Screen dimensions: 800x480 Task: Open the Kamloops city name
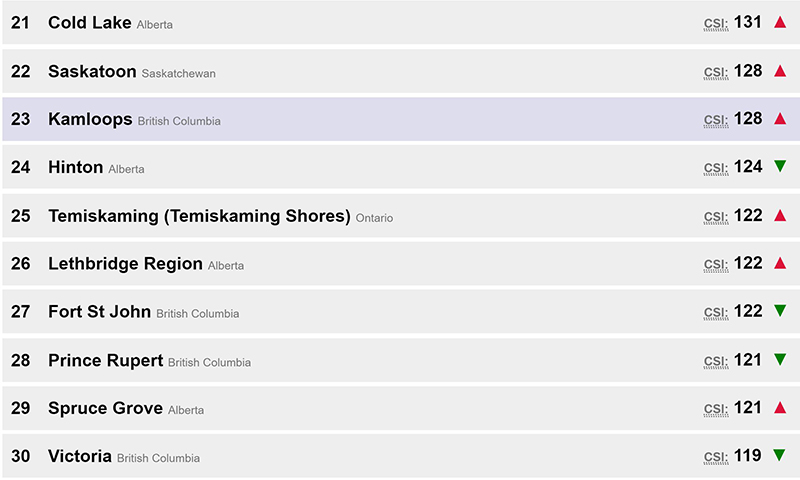coord(90,119)
